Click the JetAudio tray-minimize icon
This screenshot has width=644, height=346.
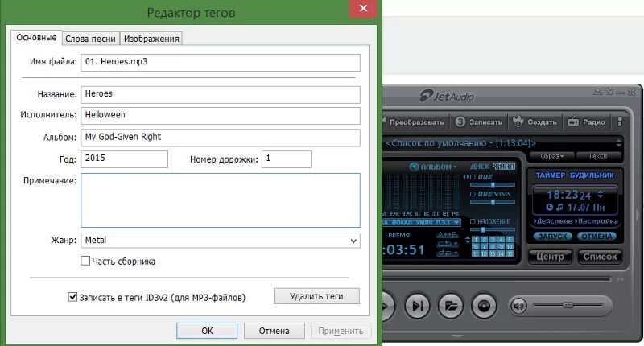pos(598,92)
